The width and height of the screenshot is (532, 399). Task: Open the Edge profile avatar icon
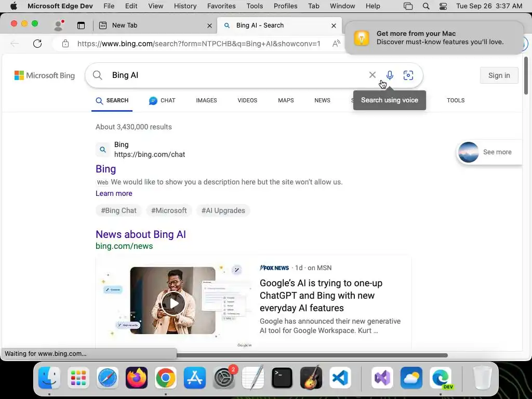coord(59,25)
